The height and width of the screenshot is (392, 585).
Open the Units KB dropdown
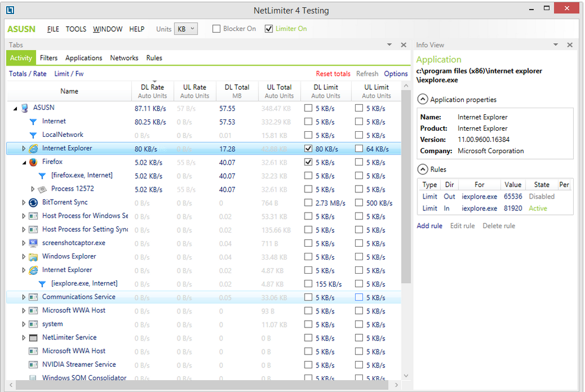click(186, 29)
